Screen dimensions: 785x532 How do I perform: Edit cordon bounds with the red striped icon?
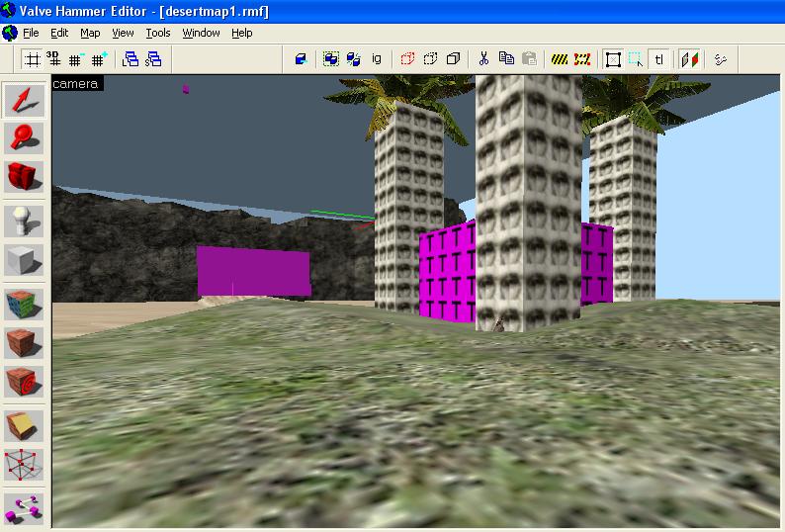[582, 59]
